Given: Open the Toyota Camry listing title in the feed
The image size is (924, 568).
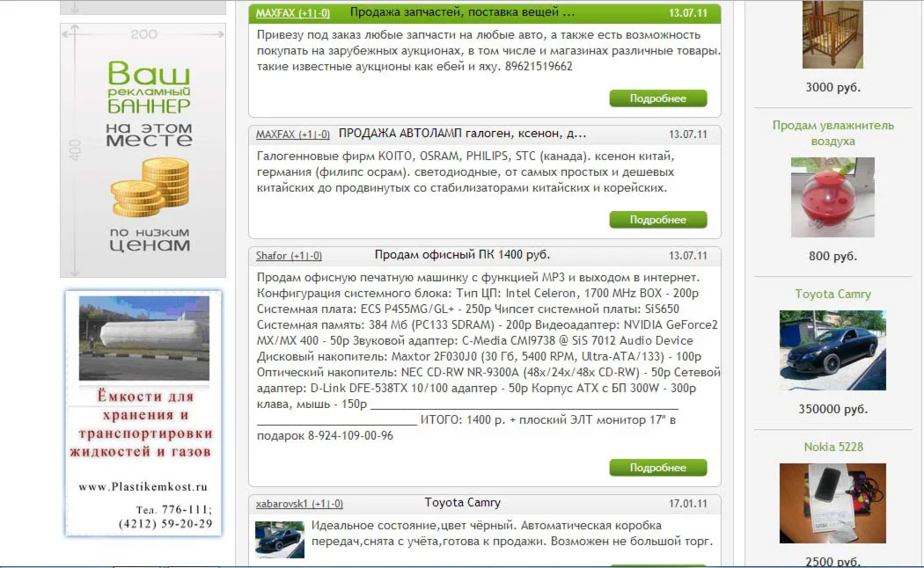Looking at the screenshot, I should click(x=462, y=503).
